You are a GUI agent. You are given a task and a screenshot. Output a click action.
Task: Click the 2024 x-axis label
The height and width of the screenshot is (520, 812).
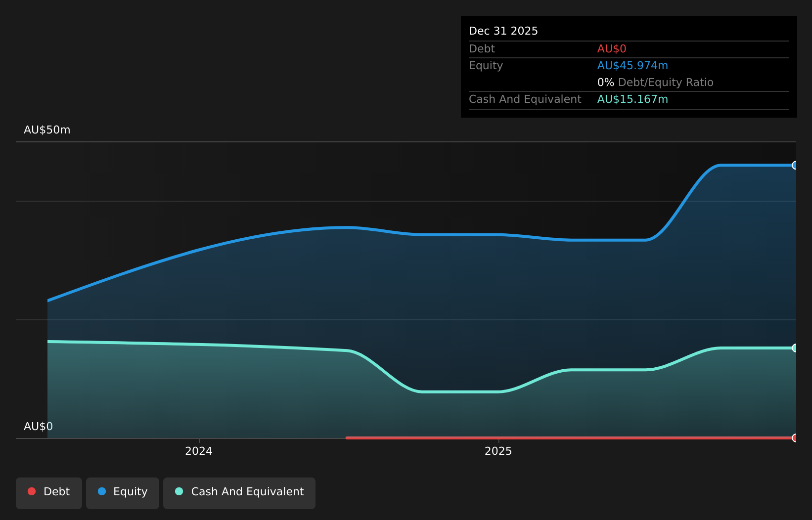click(x=199, y=451)
